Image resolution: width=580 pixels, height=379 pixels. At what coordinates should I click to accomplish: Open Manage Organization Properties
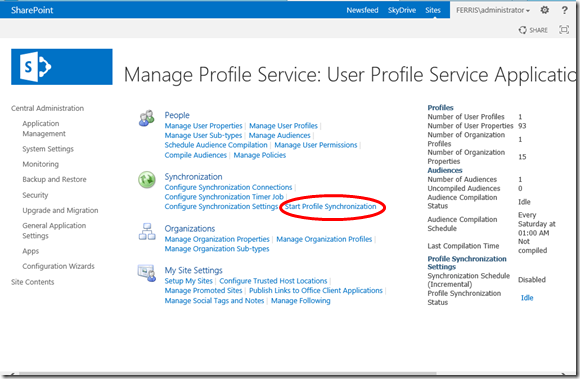point(217,239)
